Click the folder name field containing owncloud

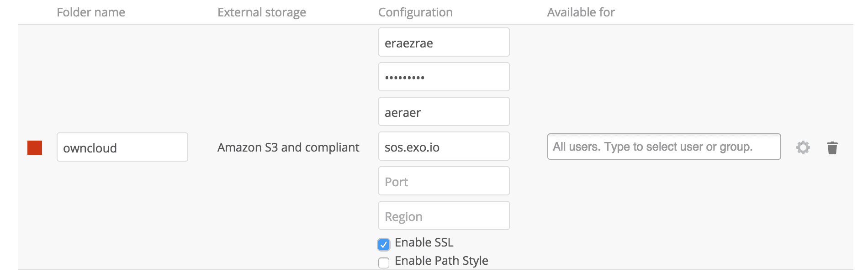122,147
